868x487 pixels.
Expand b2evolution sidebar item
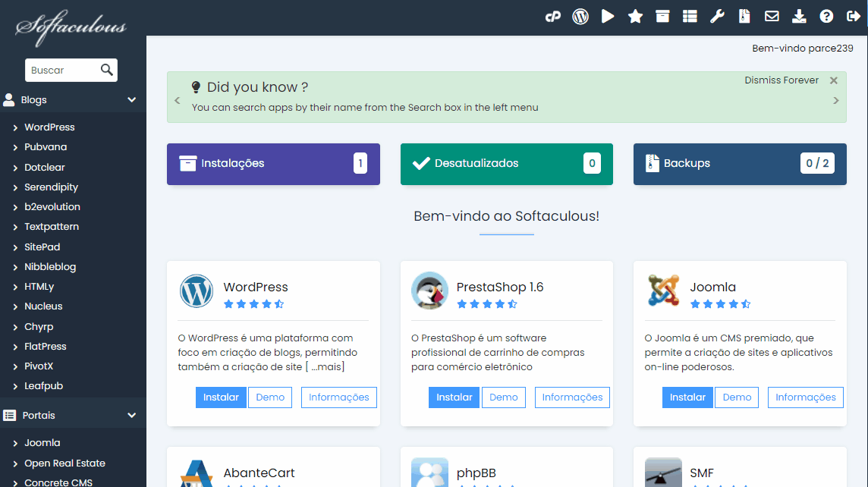pos(15,208)
